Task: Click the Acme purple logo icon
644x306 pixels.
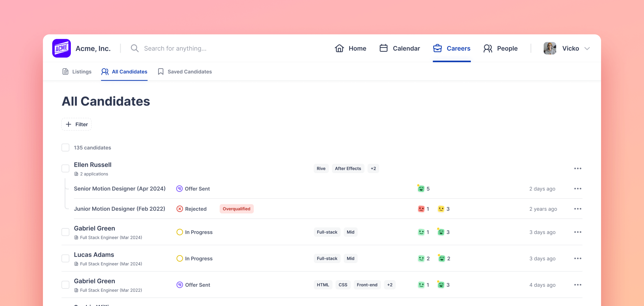Action: [61, 48]
